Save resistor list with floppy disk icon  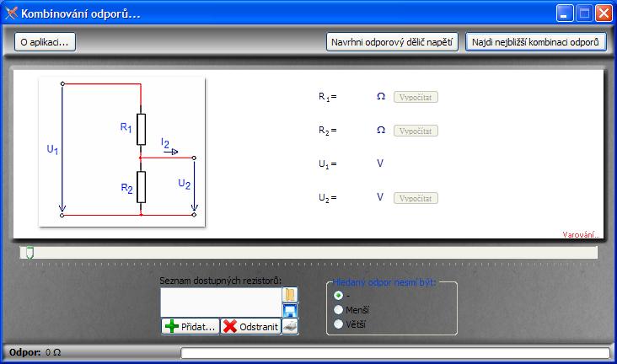click(290, 310)
